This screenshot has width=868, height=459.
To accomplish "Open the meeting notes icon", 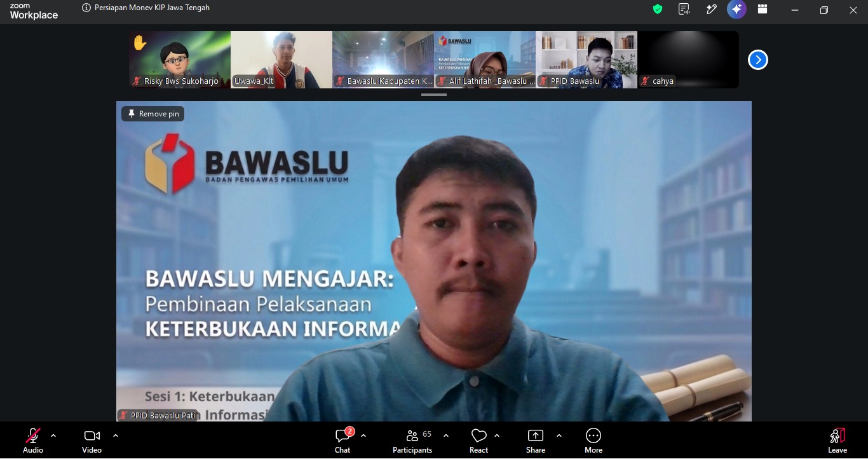I will tap(684, 9).
